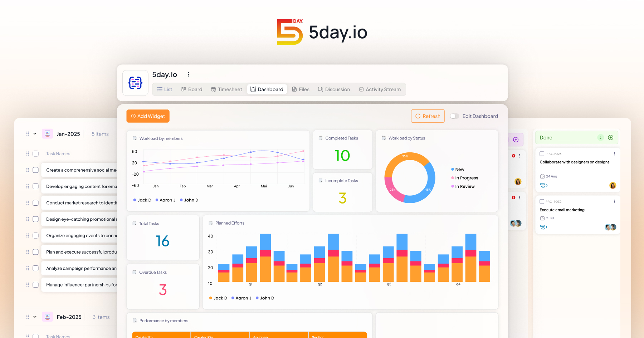
Task: Click the red alert badge on the kanban card
Action: [513, 156]
